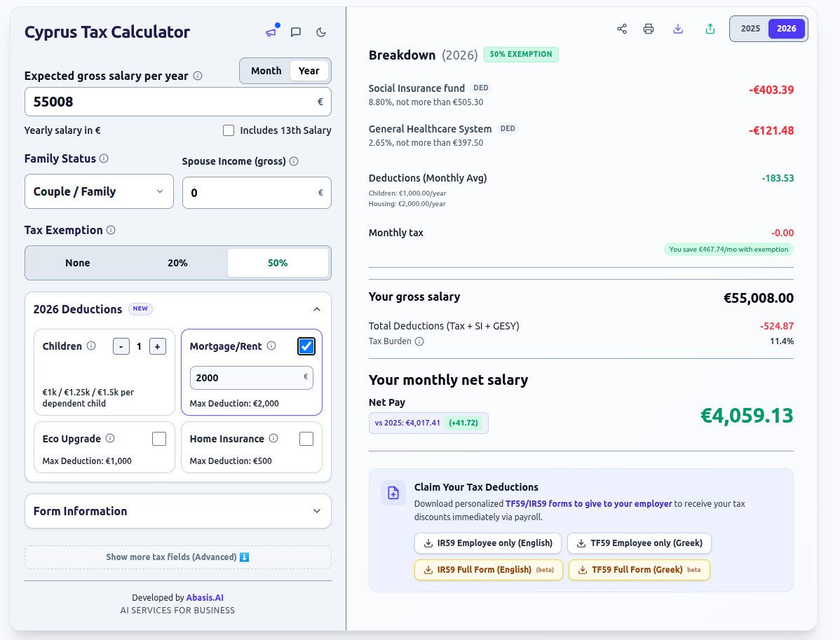Open the feedback chat bubble icon
Viewport: 840px width, 640px height.
point(296,32)
